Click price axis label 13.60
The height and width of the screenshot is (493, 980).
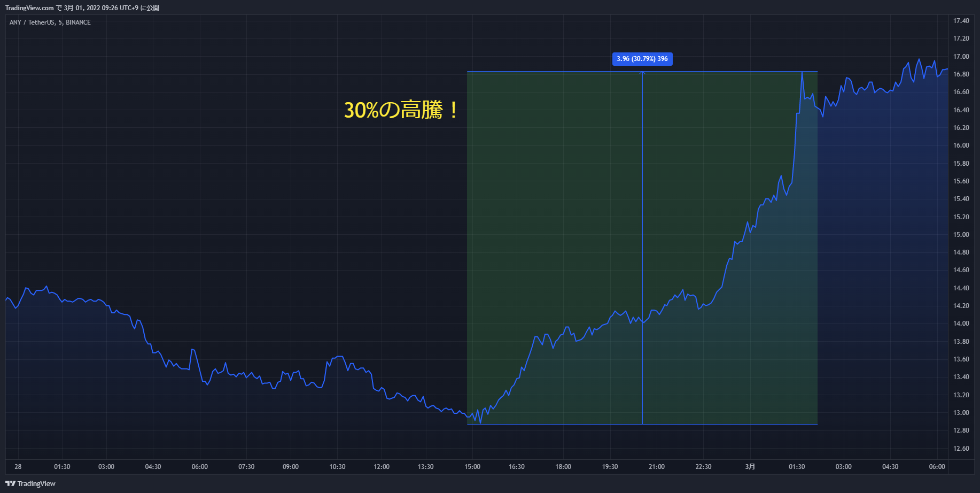pos(961,359)
